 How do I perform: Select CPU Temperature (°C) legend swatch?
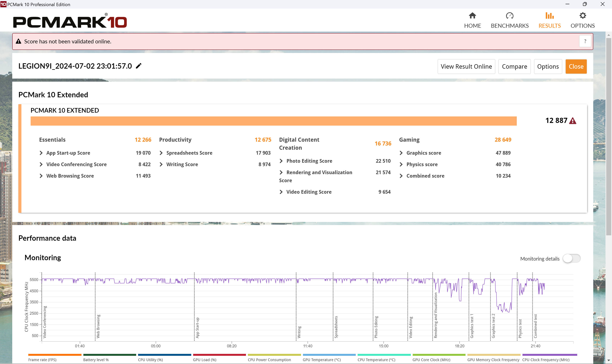tap(384, 355)
